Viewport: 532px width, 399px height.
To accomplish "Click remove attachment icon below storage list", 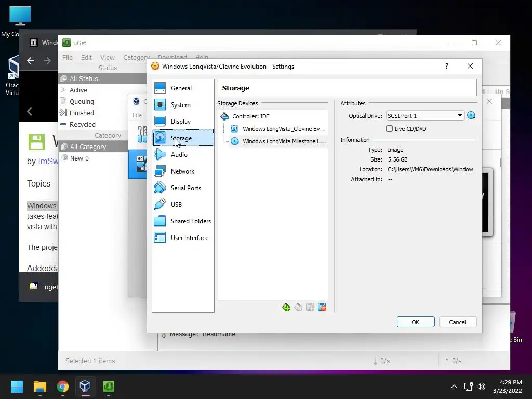I will pos(322,308).
